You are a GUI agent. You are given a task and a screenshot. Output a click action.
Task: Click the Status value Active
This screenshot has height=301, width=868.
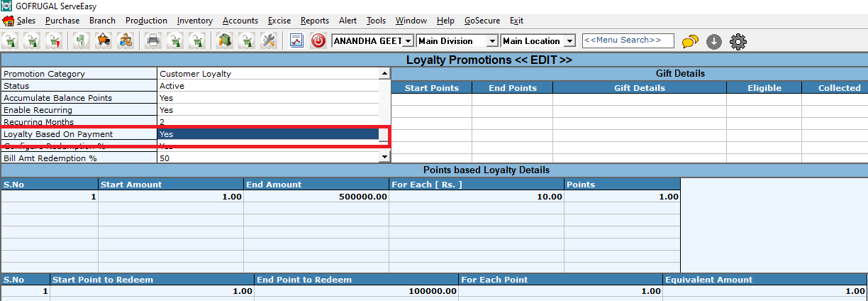268,86
